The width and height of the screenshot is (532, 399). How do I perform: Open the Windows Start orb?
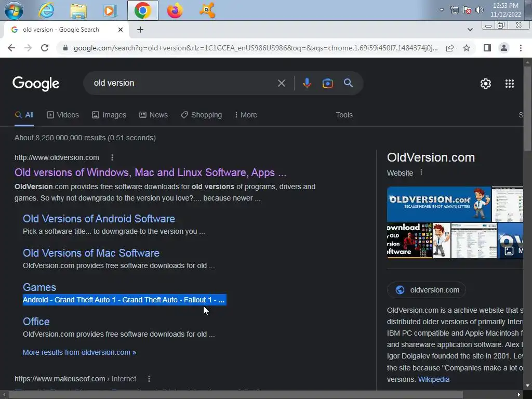tap(14, 10)
